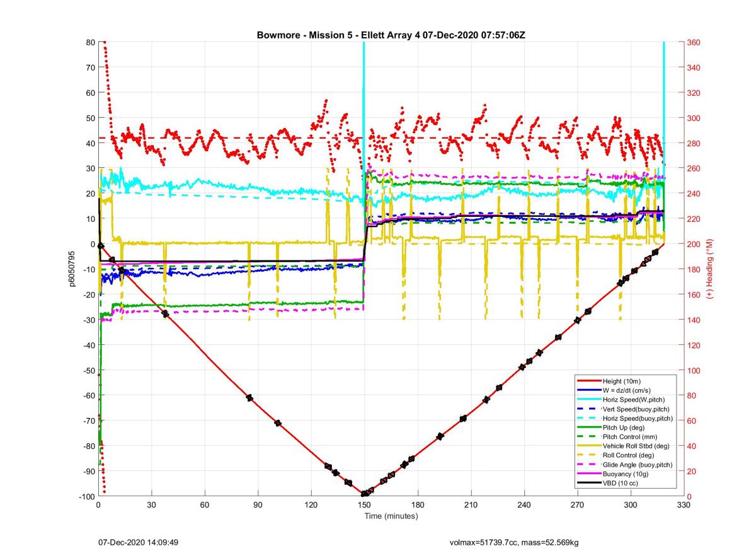This screenshot has height=558, width=756.
Task: Select the 270 tick on the time axis
Action: (577, 505)
